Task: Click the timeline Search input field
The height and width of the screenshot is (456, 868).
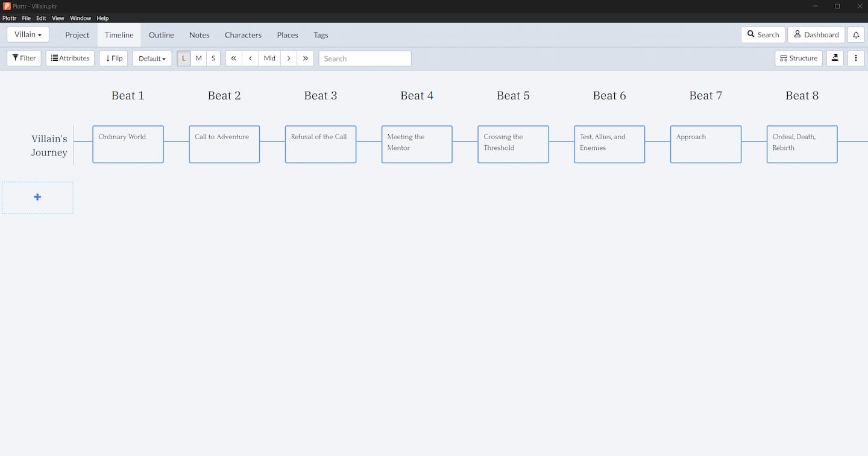Action: (x=365, y=58)
